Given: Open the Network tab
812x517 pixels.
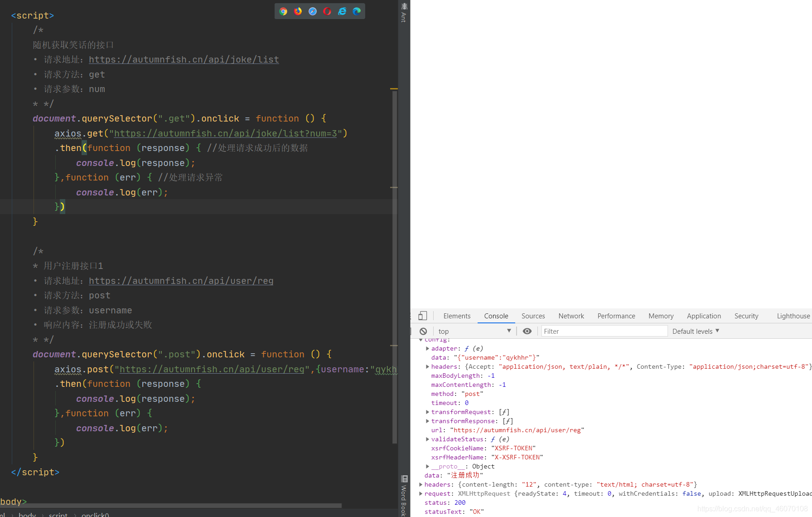Looking at the screenshot, I should point(571,316).
